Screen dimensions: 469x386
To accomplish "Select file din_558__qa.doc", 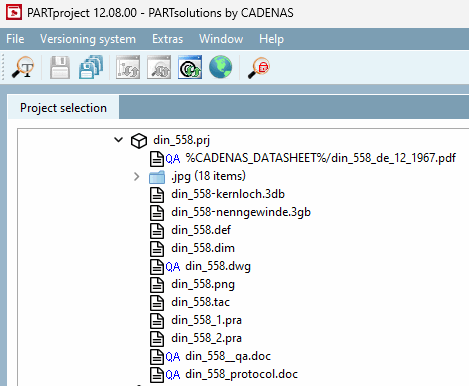I will (x=228, y=356).
